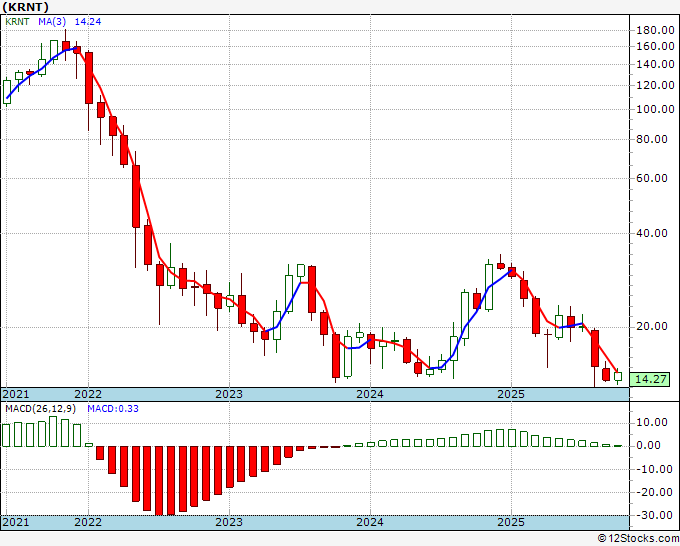
Task: Click the 140.00 price axis label
Action: 655,65
